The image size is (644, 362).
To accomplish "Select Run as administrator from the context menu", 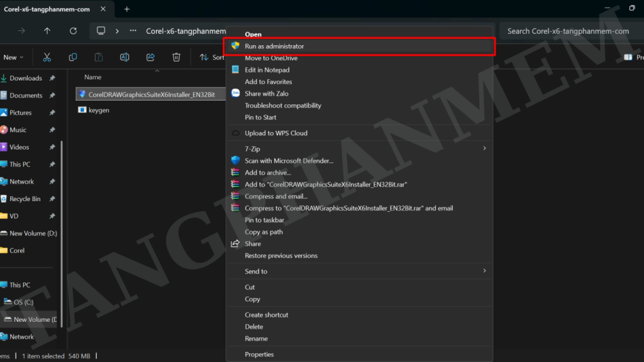I will coord(274,47).
